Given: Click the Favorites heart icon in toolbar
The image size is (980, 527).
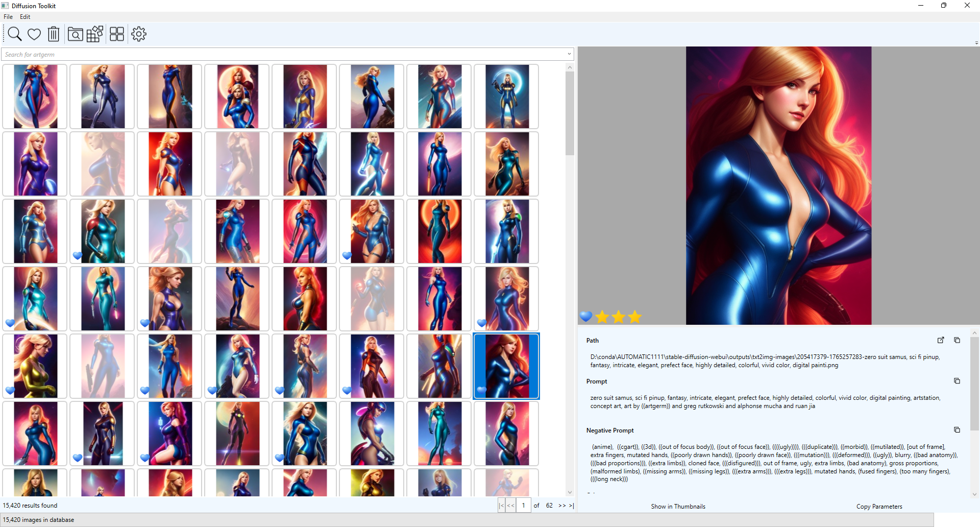Looking at the screenshot, I should (34, 34).
